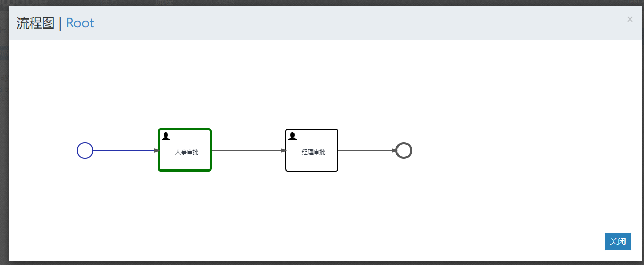This screenshot has height=265, width=644.
Task: Open the Root link in the title
Action: click(x=80, y=23)
